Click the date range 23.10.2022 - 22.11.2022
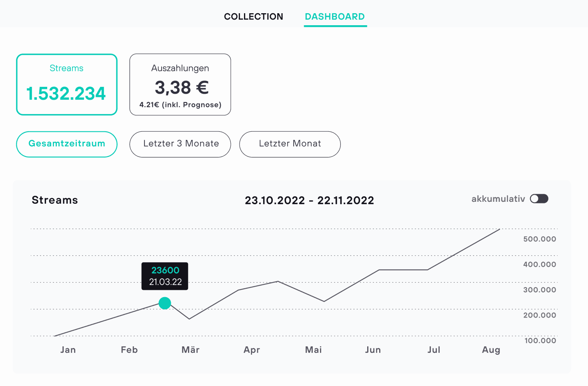Viewport: 588px width, 386px height. point(309,200)
